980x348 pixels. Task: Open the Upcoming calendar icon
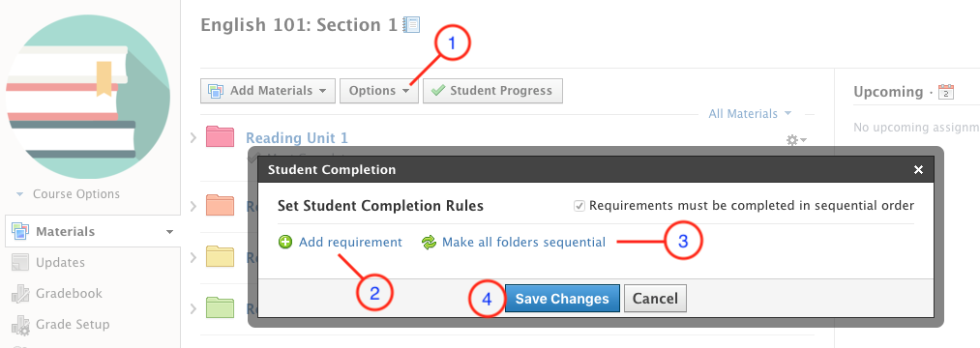[946, 92]
